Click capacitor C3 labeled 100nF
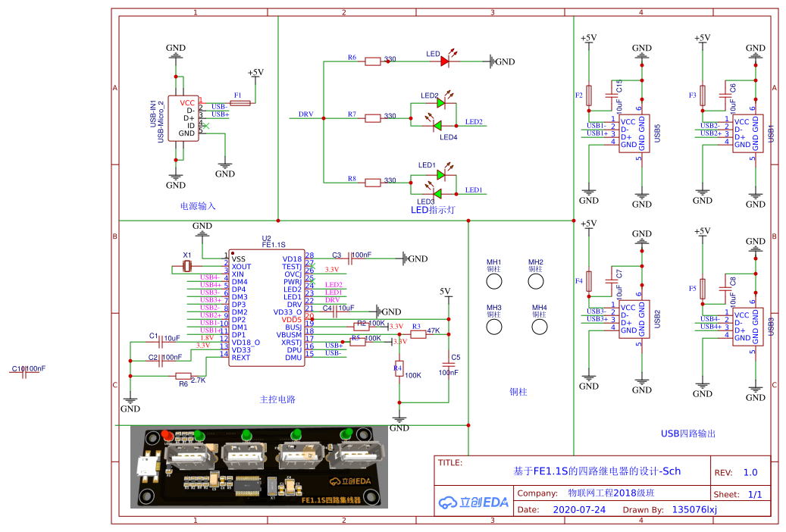The width and height of the screenshot is (786, 532). coord(351,257)
